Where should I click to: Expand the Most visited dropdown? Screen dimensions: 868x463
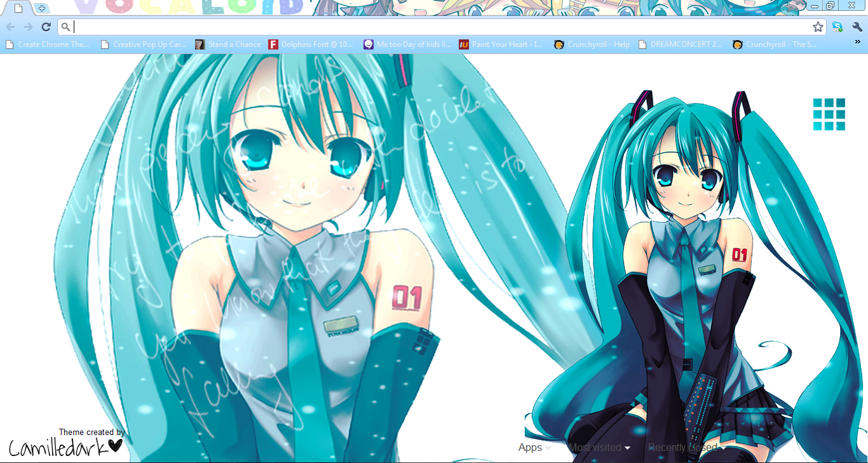(599, 448)
